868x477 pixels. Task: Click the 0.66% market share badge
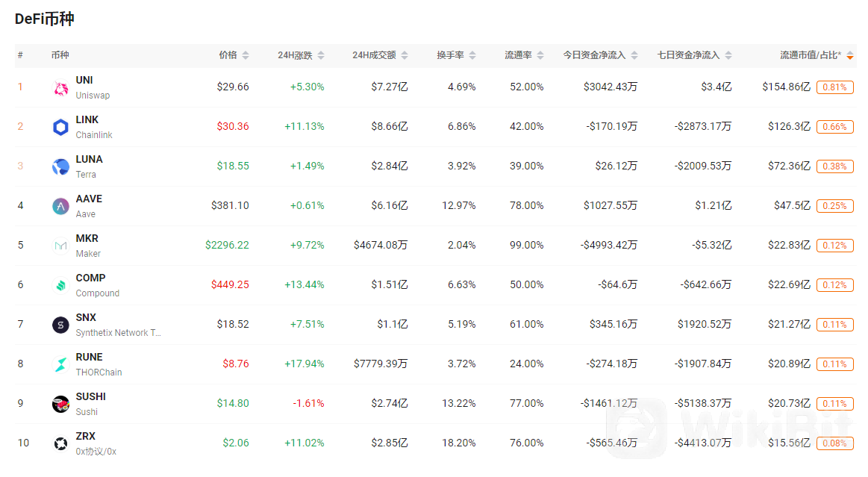point(834,127)
